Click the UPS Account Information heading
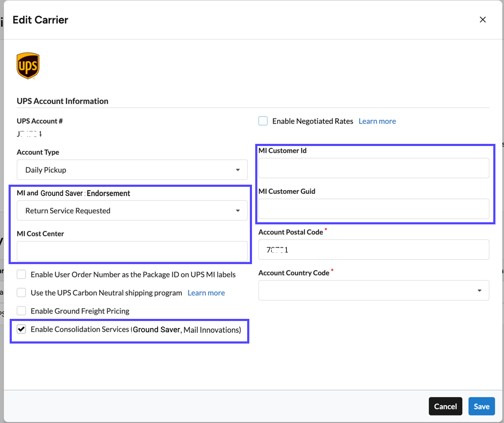The image size is (504, 423). [62, 101]
